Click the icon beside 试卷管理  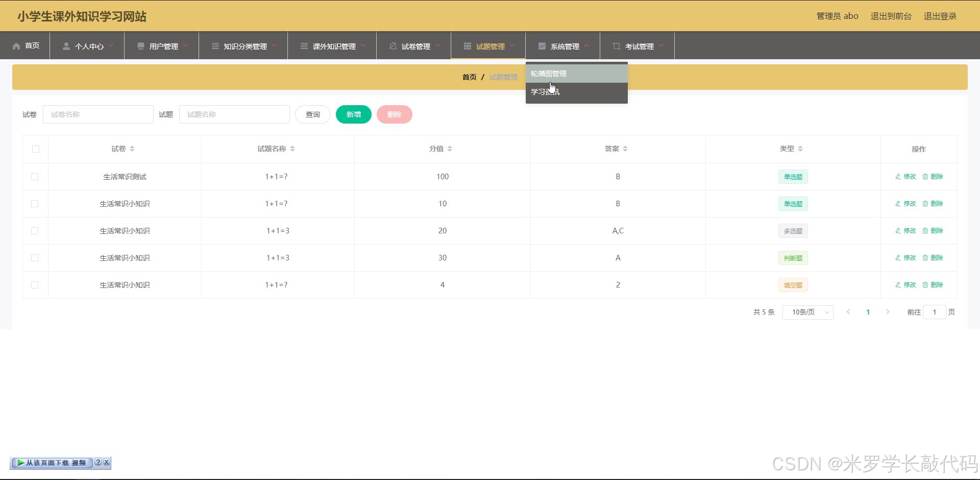(x=393, y=46)
